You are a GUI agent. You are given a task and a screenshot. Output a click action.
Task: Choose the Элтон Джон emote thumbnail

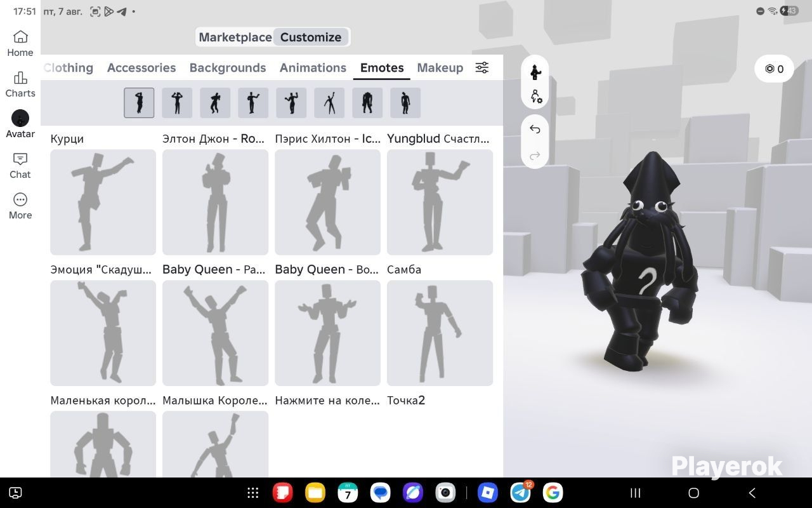215,202
